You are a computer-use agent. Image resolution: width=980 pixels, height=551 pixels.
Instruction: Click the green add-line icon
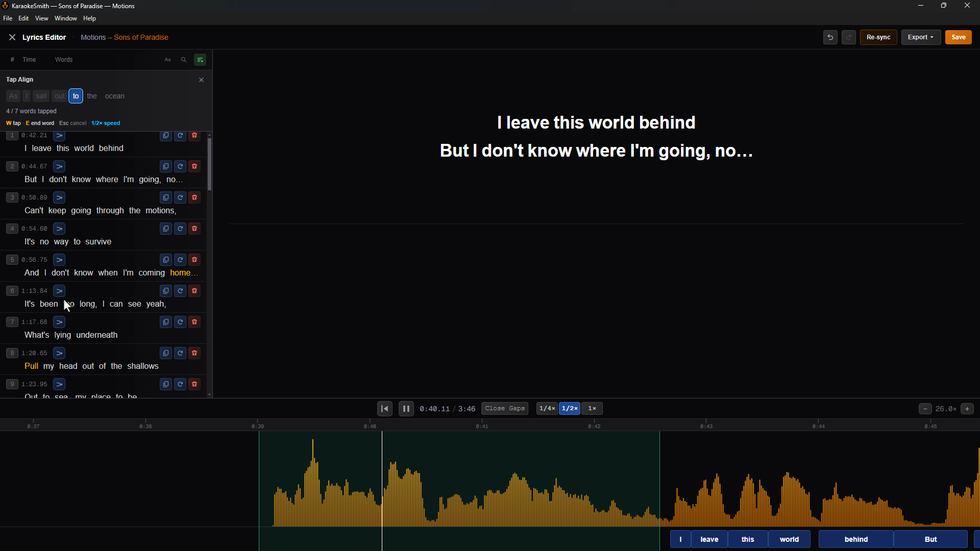click(200, 60)
